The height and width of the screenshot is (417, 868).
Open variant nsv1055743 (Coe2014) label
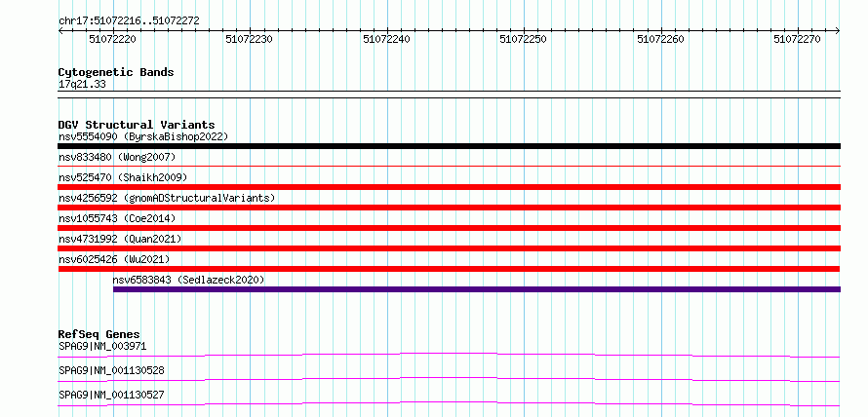(117, 218)
